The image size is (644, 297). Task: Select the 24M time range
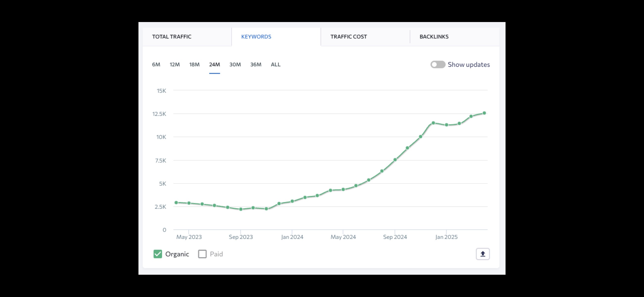tap(215, 64)
